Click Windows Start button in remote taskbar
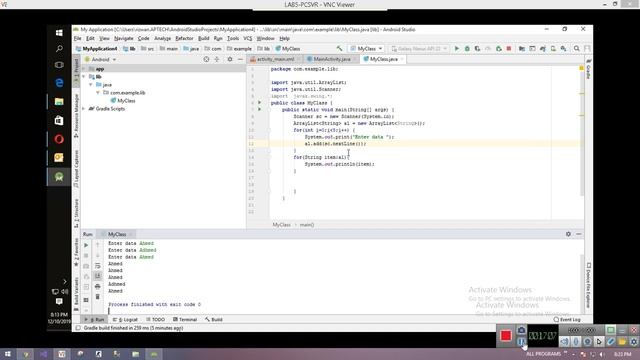The image size is (640, 360). tap(59, 33)
